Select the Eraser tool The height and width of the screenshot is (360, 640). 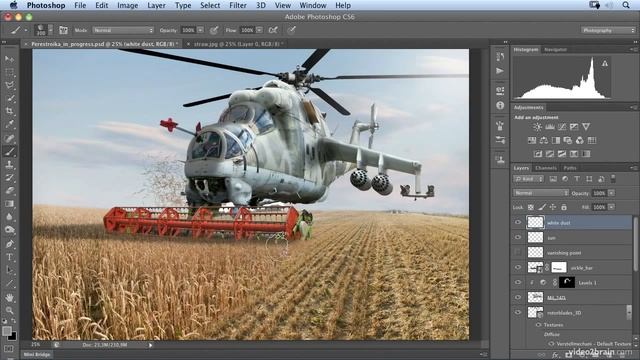[x=9, y=191]
